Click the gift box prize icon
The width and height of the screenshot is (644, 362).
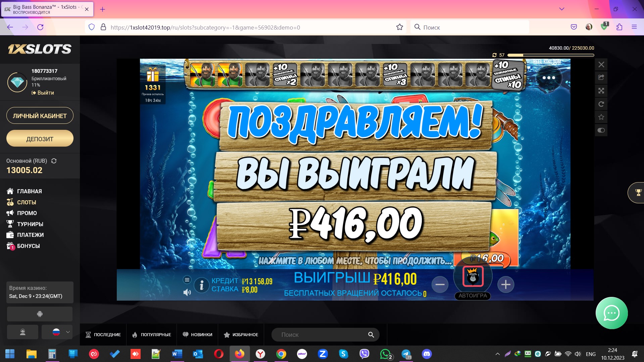point(153,75)
